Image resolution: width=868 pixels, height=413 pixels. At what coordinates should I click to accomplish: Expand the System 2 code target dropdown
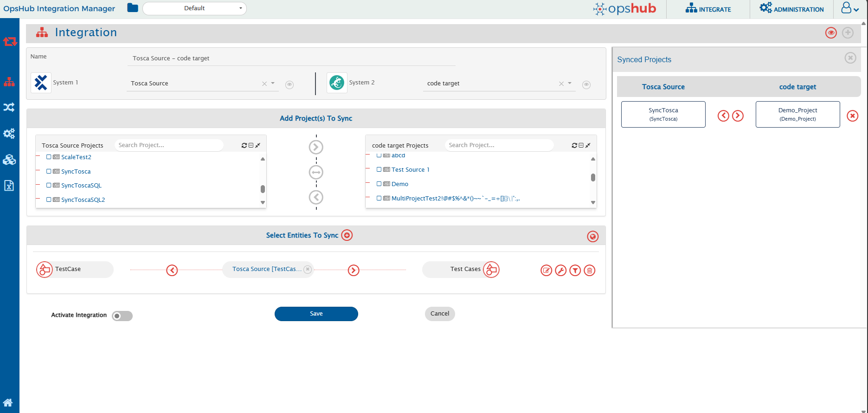point(570,84)
